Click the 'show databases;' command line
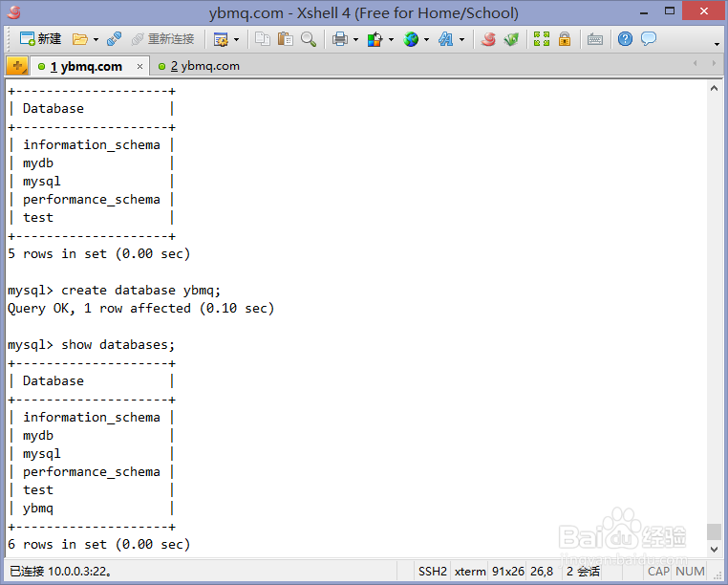The image size is (728, 585). [x=92, y=345]
